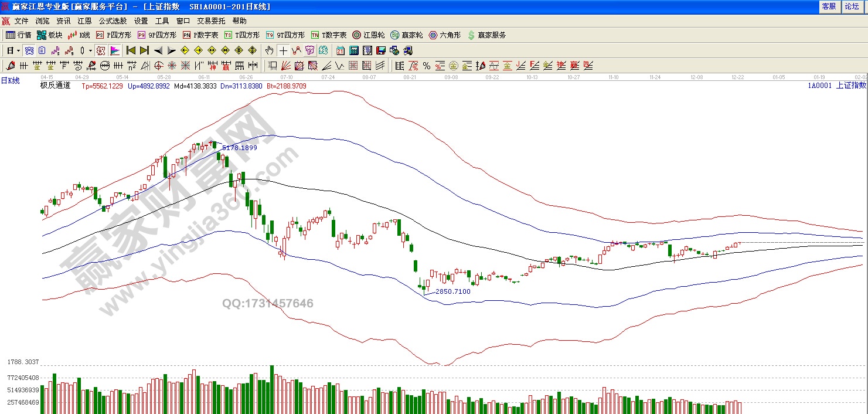The image size is (868, 414).
Task: Toggle the pink flag indicator button
Action: [115, 50]
